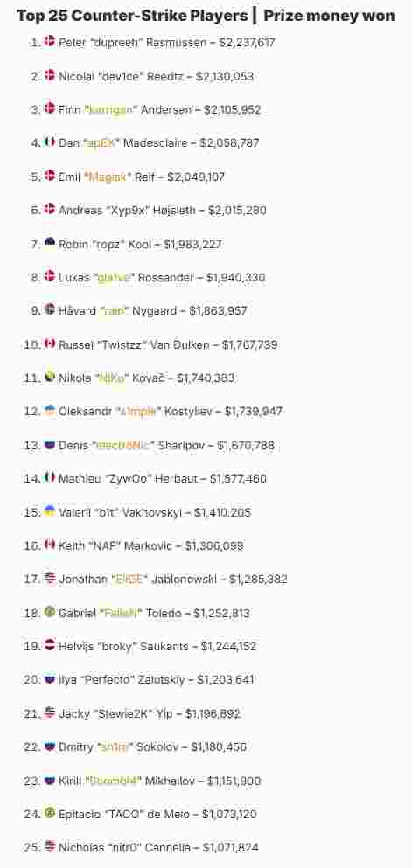Open the gla1ve player link
This screenshot has width=412, height=868.
click(x=115, y=277)
